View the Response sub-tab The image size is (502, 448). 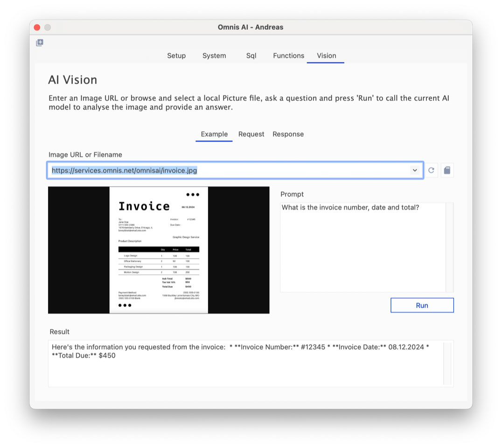click(x=288, y=134)
